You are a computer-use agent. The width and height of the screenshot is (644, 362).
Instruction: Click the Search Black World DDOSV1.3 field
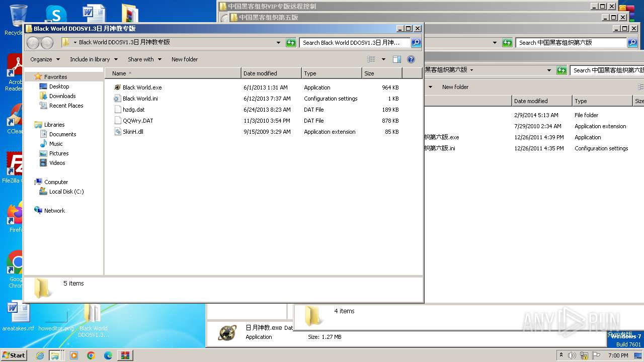point(355,43)
